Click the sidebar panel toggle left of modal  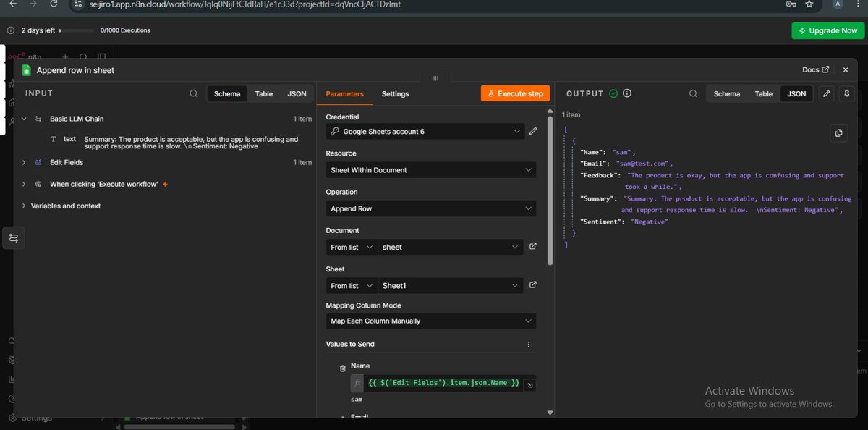tap(13, 238)
